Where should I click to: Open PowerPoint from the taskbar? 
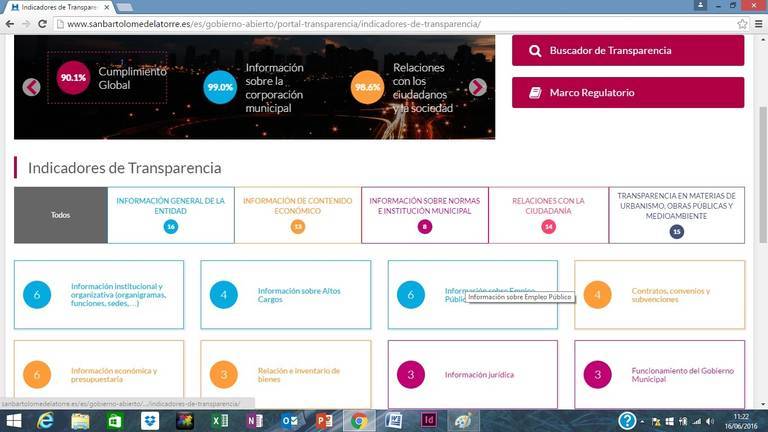click(324, 421)
